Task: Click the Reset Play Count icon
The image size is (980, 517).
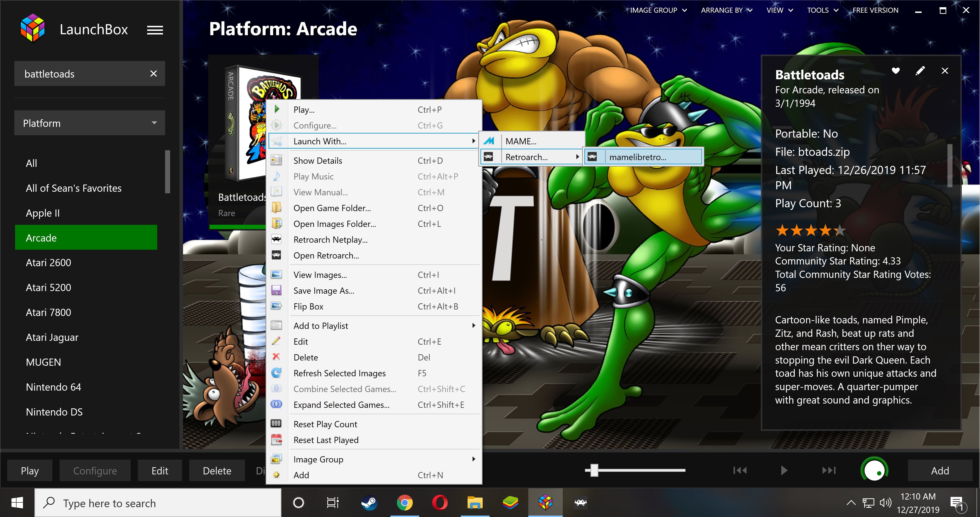Action: click(276, 424)
